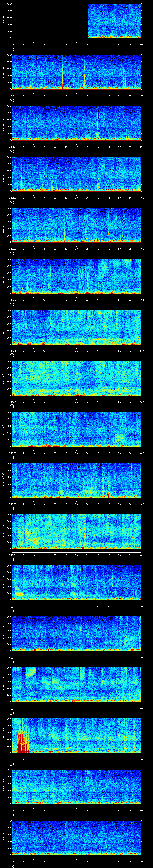This screenshot has height=868, width=153.
Task: Click the "19:21:00" start time label
Action: [12, 657]
